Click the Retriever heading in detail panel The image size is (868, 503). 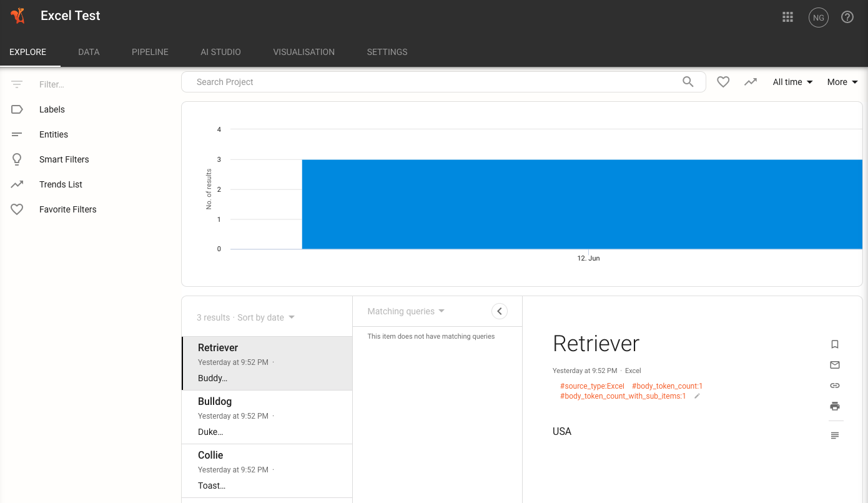596,344
